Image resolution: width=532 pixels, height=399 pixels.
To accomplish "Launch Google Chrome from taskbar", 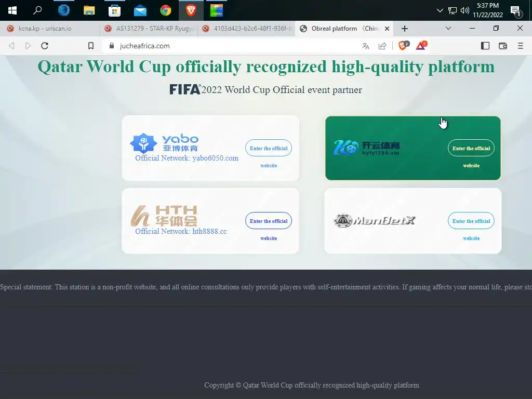I will [x=166, y=10].
